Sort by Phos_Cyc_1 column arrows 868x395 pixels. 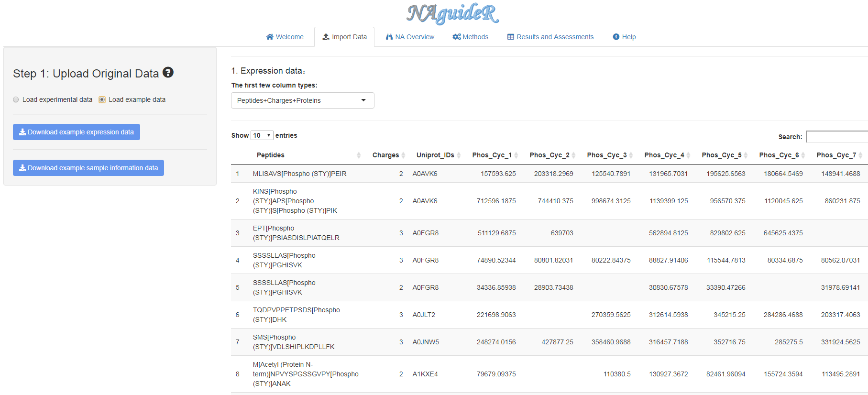[516, 155]
